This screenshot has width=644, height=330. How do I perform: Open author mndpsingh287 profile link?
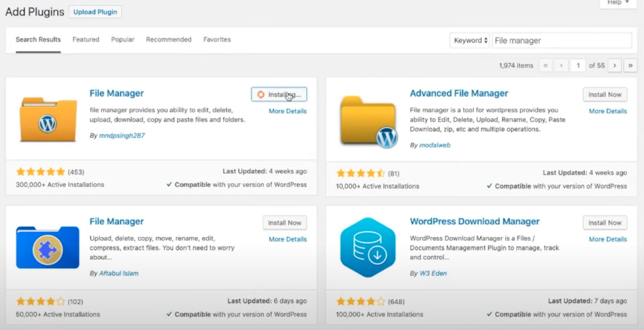[122, 136]
